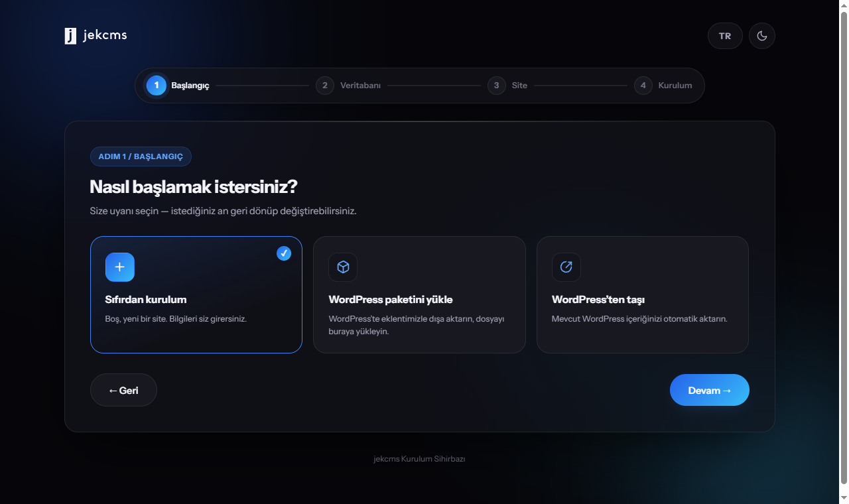This screenshot has height=504, width=849.
Task: Select step 4 Kurulum in stepper
Action: coord(663,86)
